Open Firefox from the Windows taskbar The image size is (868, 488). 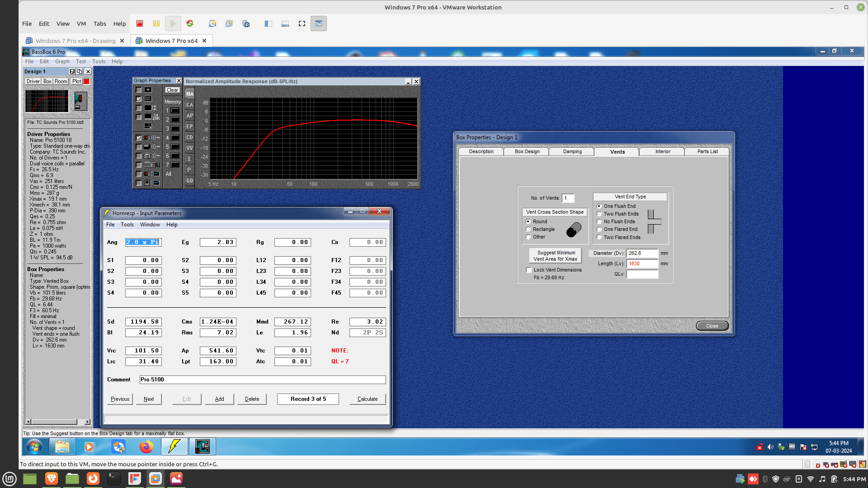pos(146,447)
